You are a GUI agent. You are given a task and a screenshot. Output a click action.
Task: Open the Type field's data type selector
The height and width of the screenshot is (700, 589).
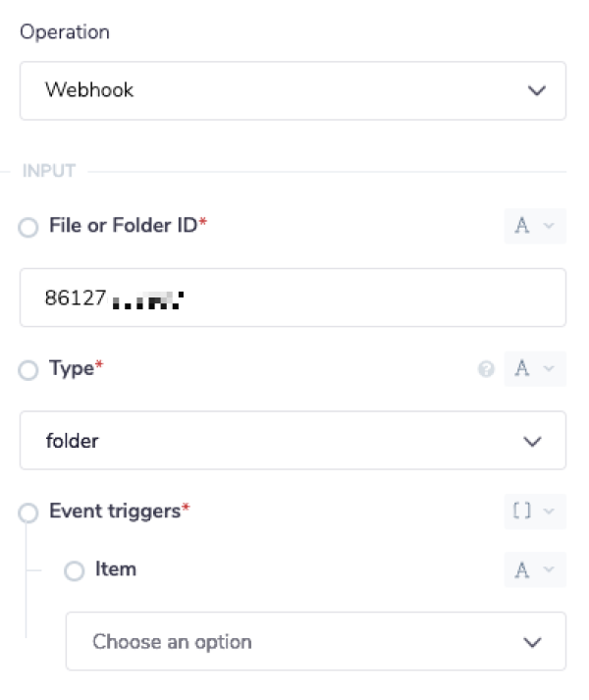pos(534,369)
